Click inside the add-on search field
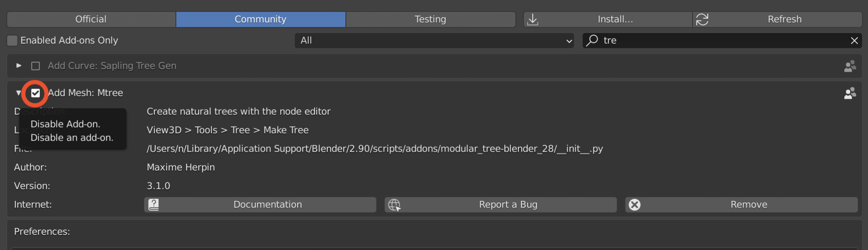868x250 pixels. pos(721,40)
